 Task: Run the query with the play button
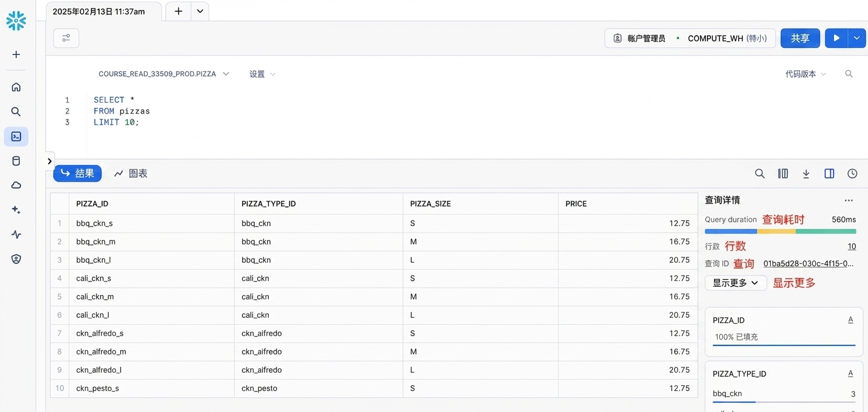click(x=836, y=38)
